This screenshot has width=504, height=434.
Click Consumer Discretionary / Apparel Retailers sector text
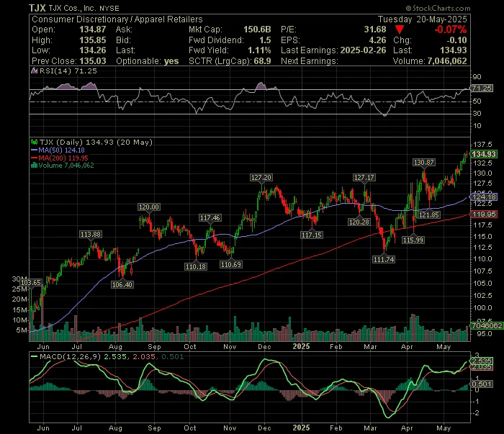click(x=117, y=19)
